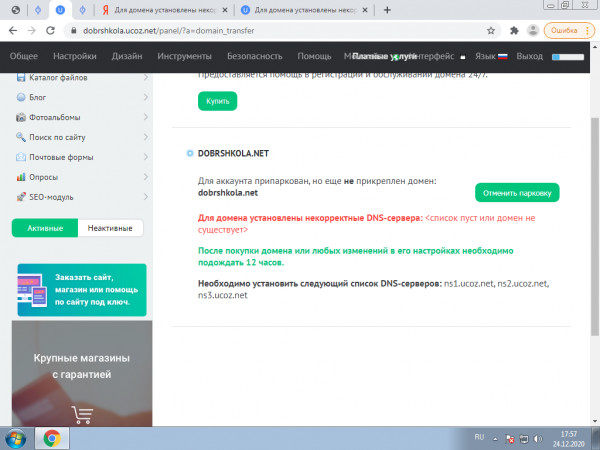Click the Отменить парковку button
This screenshot has width=600, height=450.
pos(517,193)
